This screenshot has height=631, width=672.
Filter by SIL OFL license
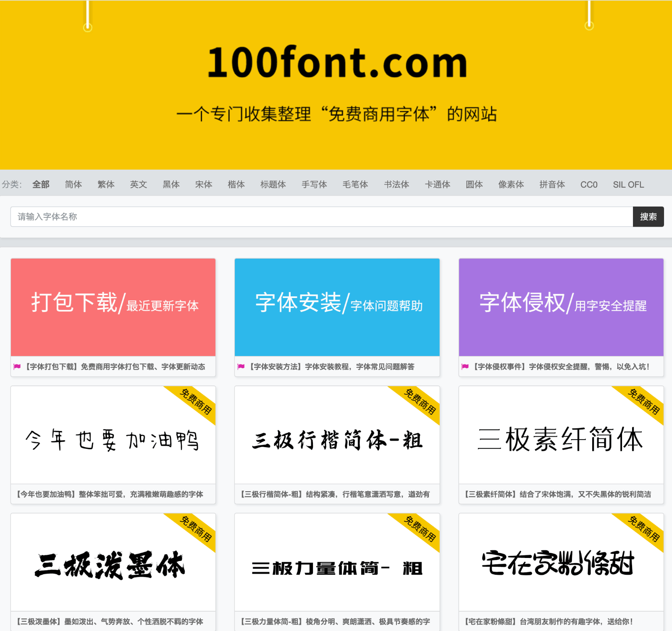[628, 184]
